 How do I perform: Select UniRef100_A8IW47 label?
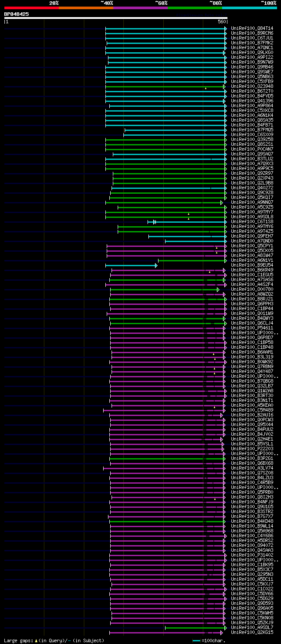point(252,255)
